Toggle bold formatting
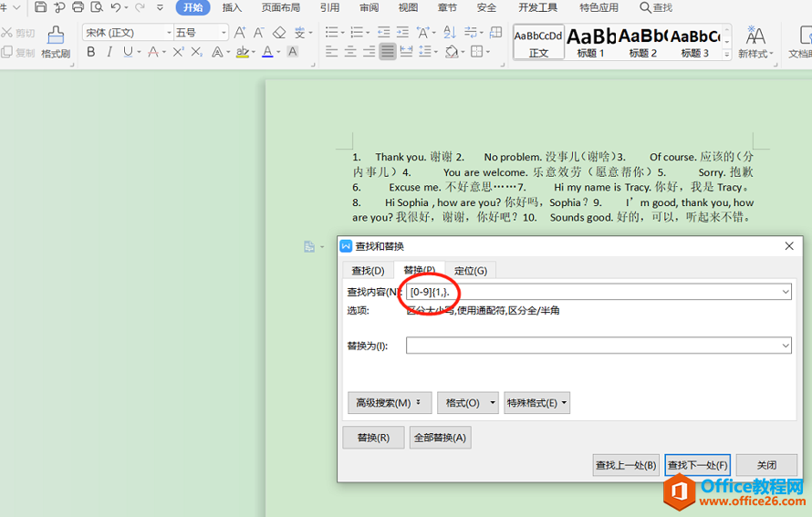The image size is (812, 517). pyautogui.click(x=91, y=52)
